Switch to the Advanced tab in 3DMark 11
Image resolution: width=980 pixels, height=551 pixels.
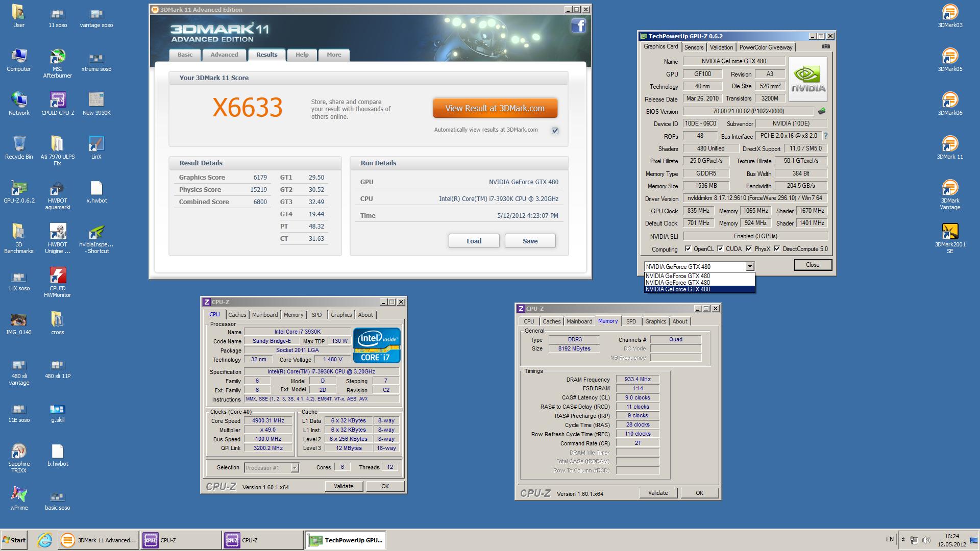pyautogui.click(x=224, y=55)
